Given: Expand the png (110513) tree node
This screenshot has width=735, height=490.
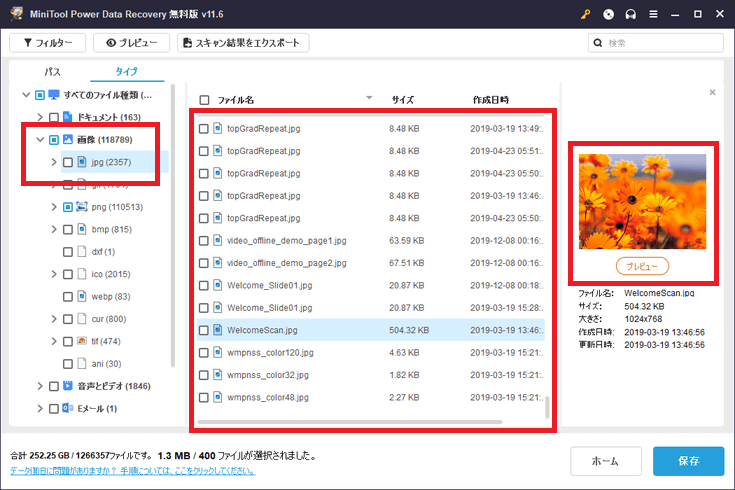Looking at the screenshot, I should [x=54, y=207].
